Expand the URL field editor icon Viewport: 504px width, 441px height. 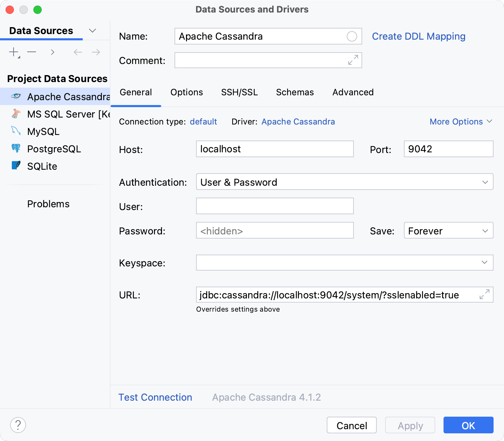point(485,295)
